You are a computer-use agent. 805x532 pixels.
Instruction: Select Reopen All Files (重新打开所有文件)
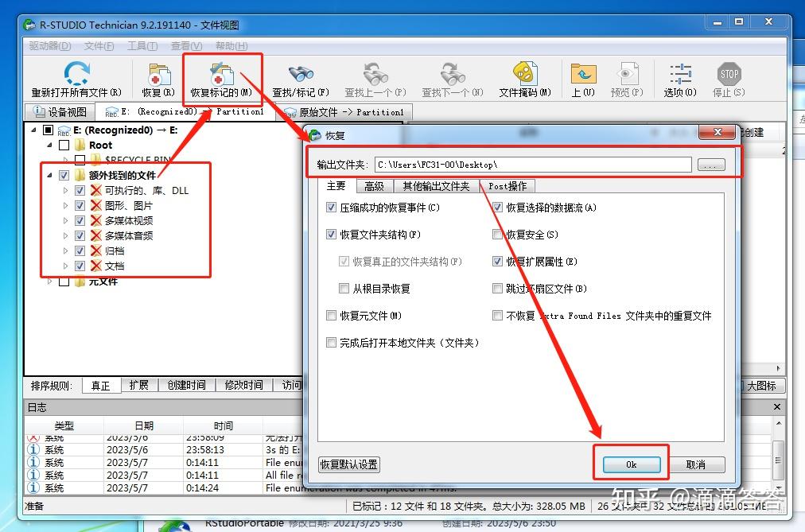click(x=76, y=77)
